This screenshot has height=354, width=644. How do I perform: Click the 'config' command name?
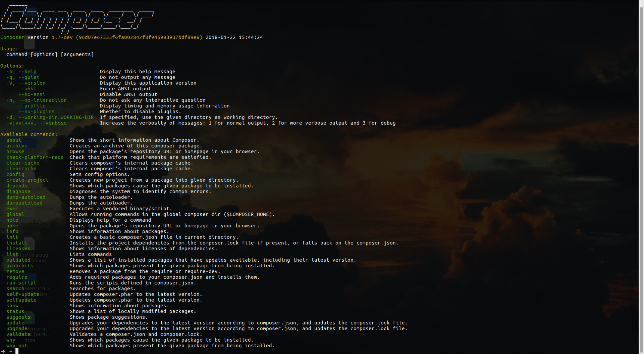pyautogui.click(x=15, y=174)
